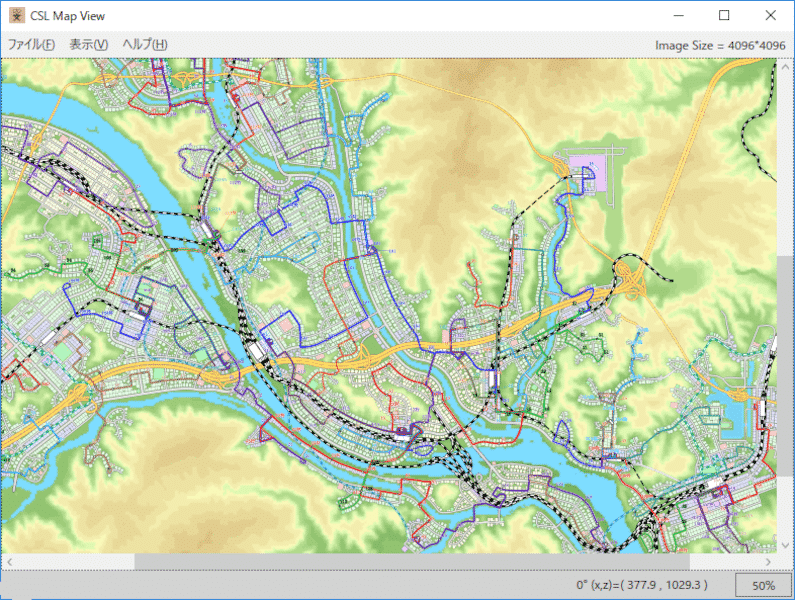The image size is (795, 600).
Task: Minimize the CSL Map View window
Action: (679, 16)
